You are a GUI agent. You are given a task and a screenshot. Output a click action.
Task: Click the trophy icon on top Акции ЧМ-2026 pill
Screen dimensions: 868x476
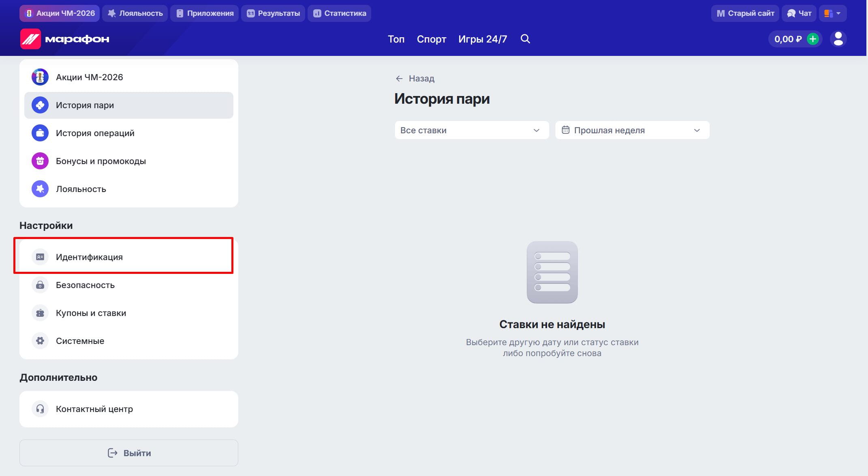click(x=29, y=13)
